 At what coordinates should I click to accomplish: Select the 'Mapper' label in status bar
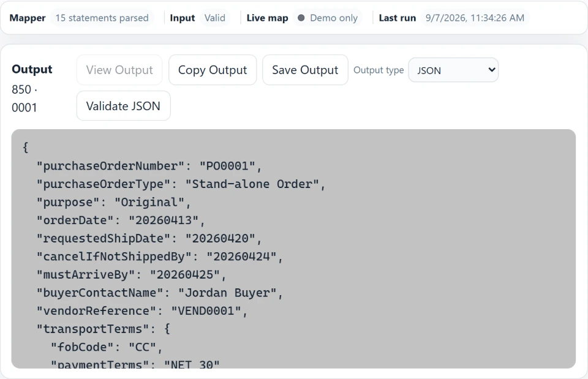coord(28,18)
